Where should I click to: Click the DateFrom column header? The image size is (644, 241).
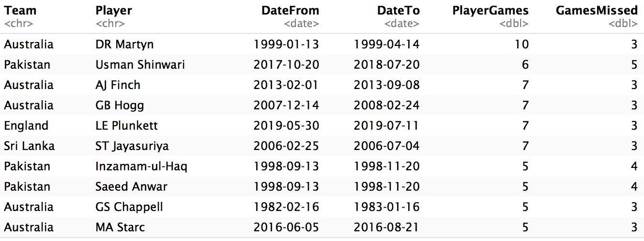tap(290, 11)
